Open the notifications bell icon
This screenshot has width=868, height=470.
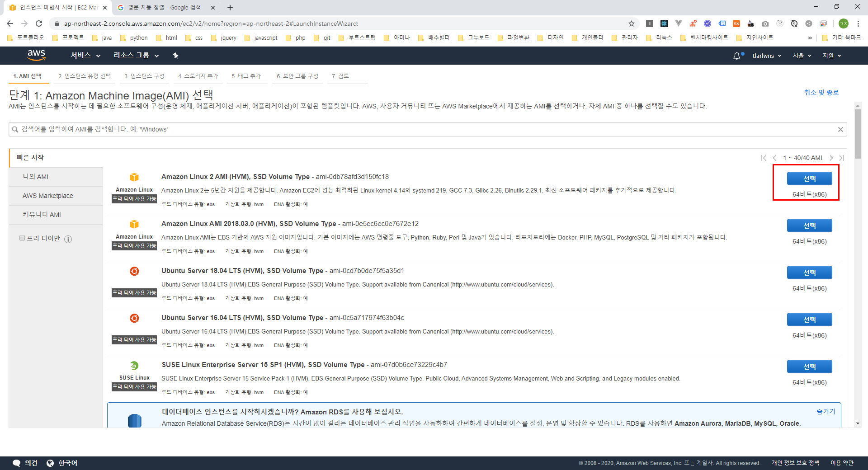pos(737,56)
